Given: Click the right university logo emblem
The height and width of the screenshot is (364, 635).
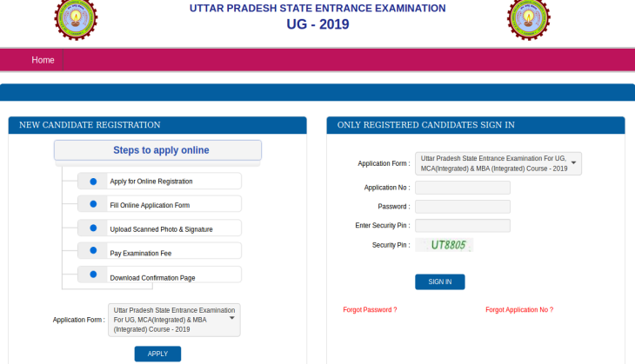Looking at the screenshot, I should [x=529, y=19].
